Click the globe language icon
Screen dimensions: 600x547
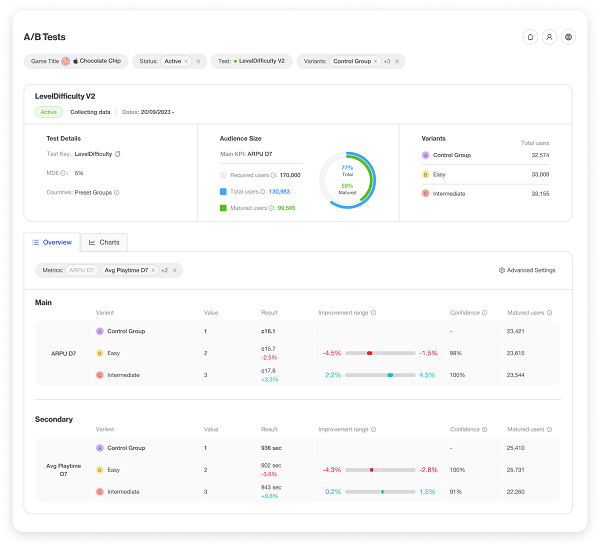pos(568,37)
